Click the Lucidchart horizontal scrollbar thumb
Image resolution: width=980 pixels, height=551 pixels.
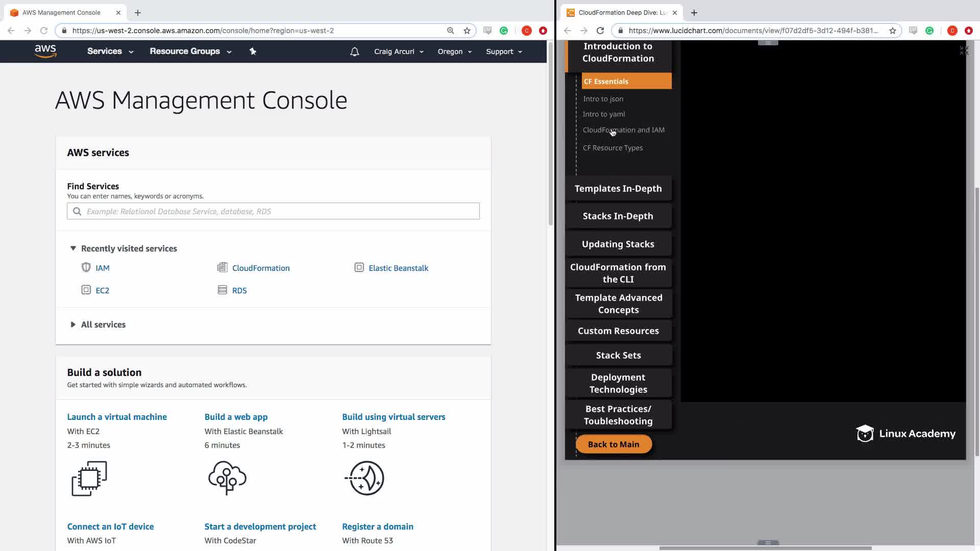pyautogui.click(x=765, y=548)
